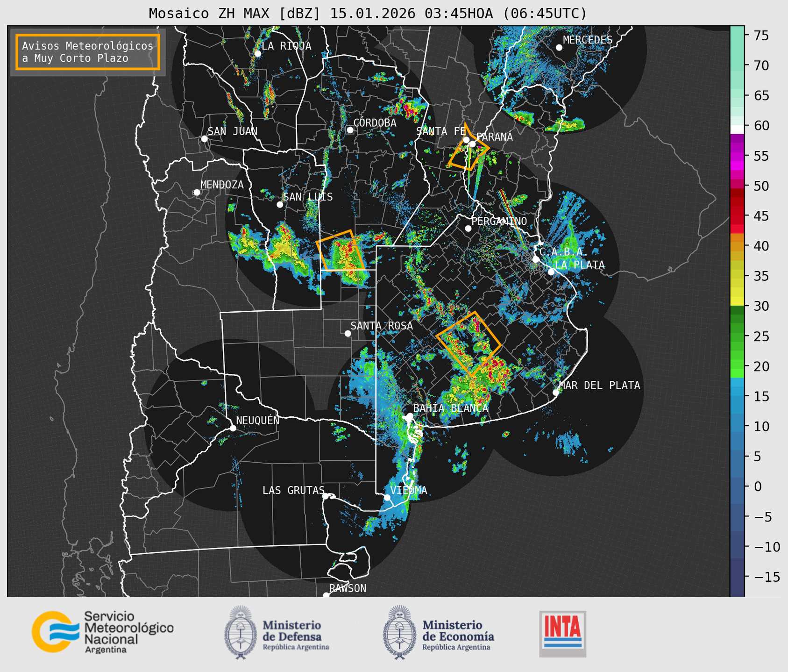Image resolution: width=788 pixels, height=672 pixels.
Task: Click the PERGAMINO city label
Action: tap(499, 221)
